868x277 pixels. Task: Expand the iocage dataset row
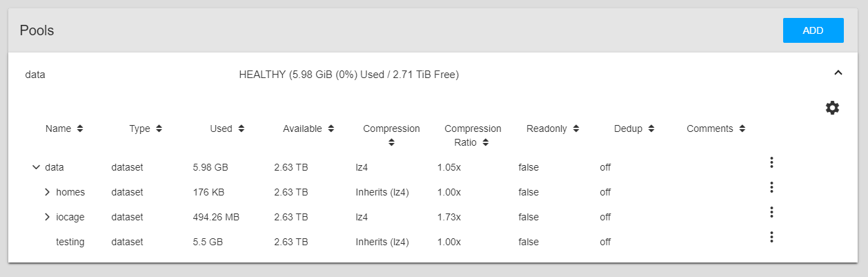(48, 217)
